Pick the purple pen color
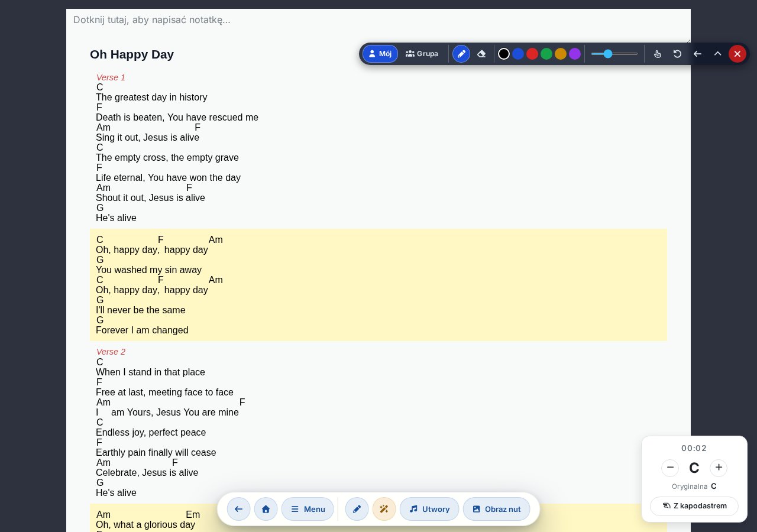Viewport: 757px width, 532px height. [575, 54]
